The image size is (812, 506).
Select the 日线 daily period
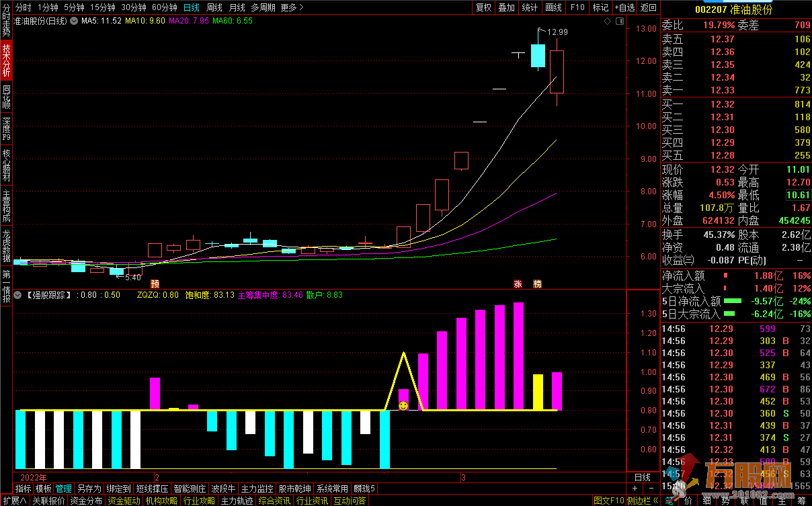192,7
